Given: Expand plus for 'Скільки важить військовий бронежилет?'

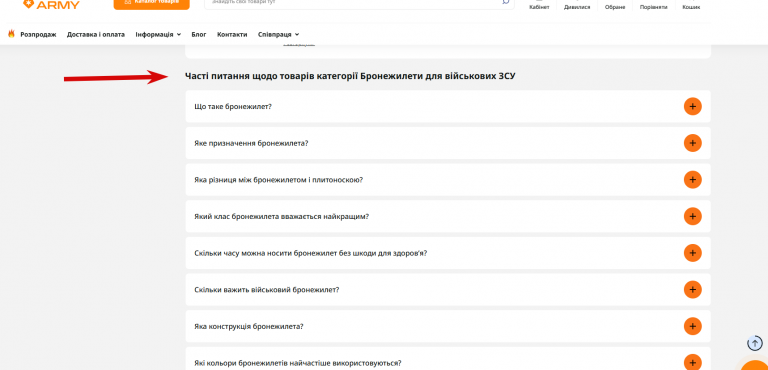Looking at the screenshot, I should point(693,290).
